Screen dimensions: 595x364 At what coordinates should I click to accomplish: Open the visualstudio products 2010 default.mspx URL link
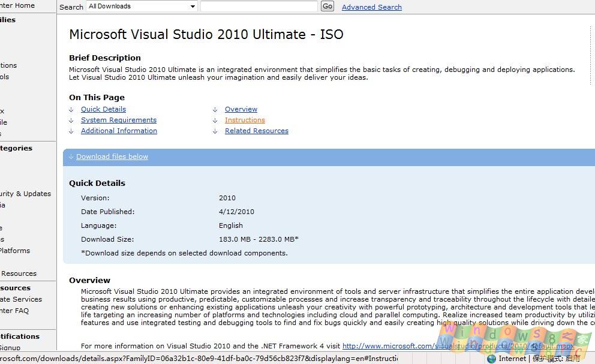coord(458,346)
